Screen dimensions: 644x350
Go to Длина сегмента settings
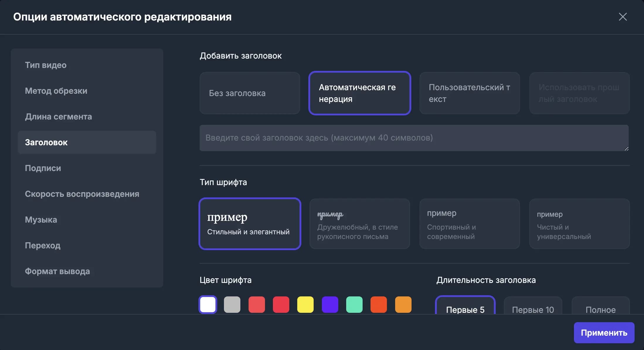tap(58, 117)
